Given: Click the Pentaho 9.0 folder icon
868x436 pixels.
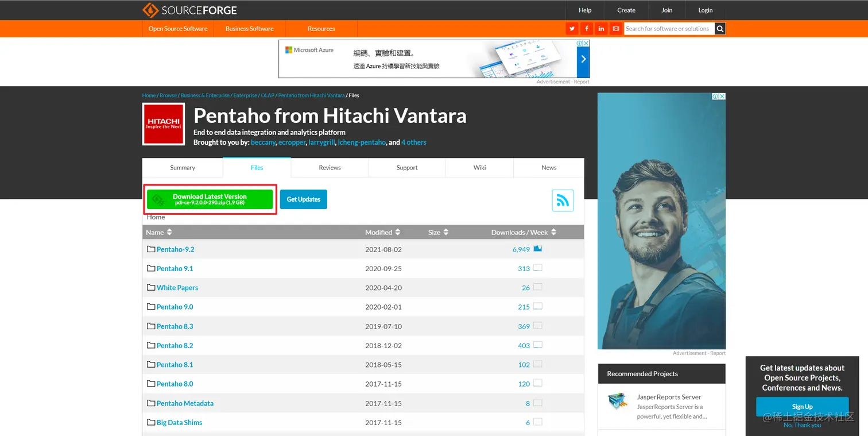Looking at the screenshot, I should tap(151, 307).
